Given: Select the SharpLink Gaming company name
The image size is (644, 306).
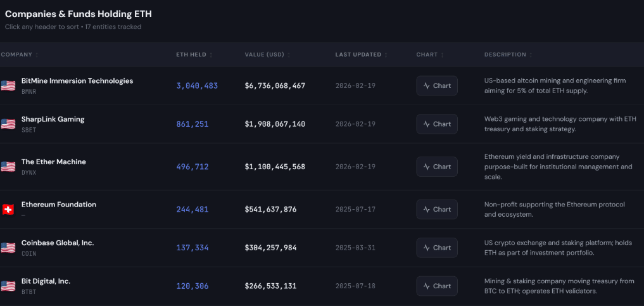Looking at the screenshot, I should (53, 119).
